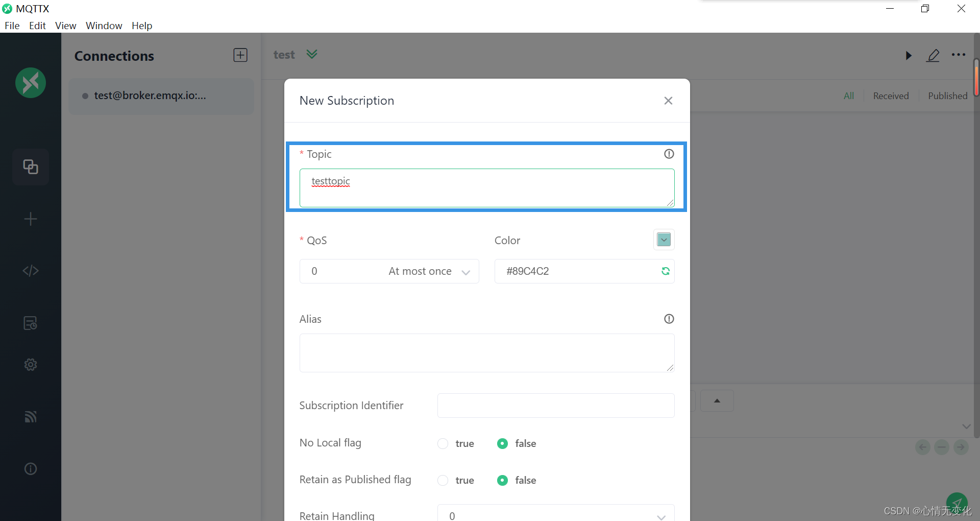Click the Alias info icon

[x=669, y=319]
